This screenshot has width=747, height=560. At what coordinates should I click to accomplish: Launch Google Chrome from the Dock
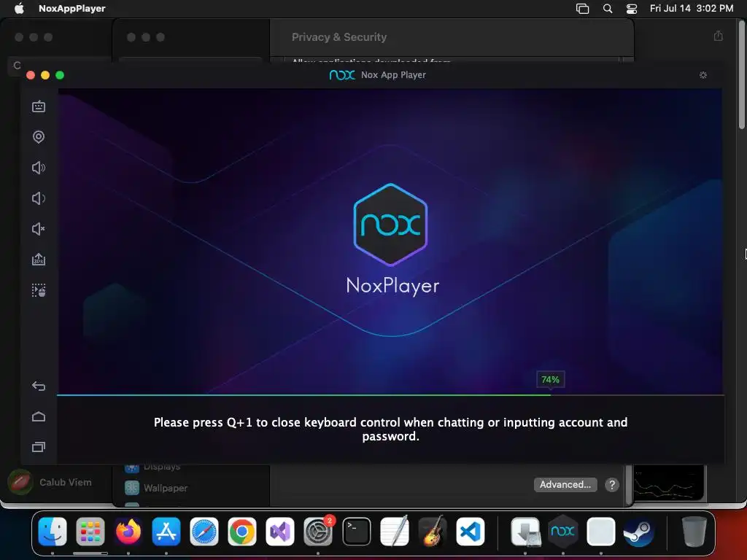click(242, 532)
